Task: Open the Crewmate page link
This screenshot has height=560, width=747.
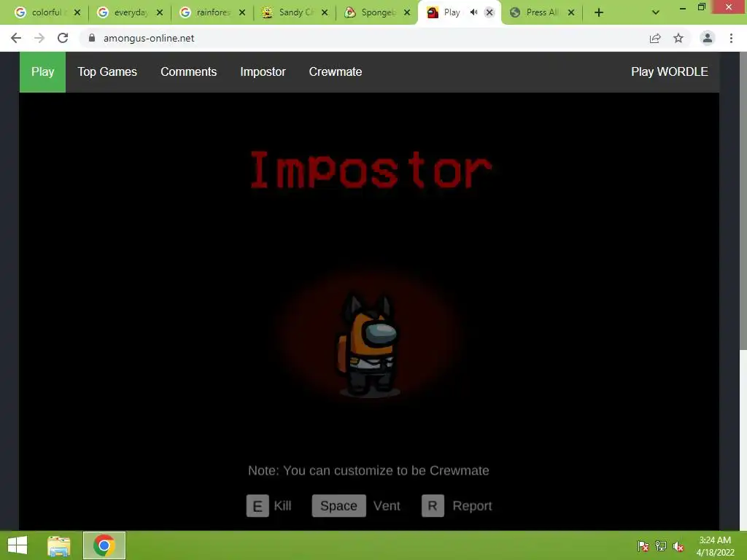Action: point(336,72)
